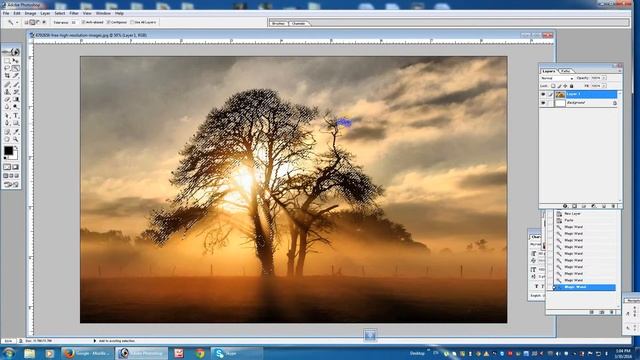Screen dimensions: 640x360
Task: Select the Zoom tool
Action: [x=16, y=140]
